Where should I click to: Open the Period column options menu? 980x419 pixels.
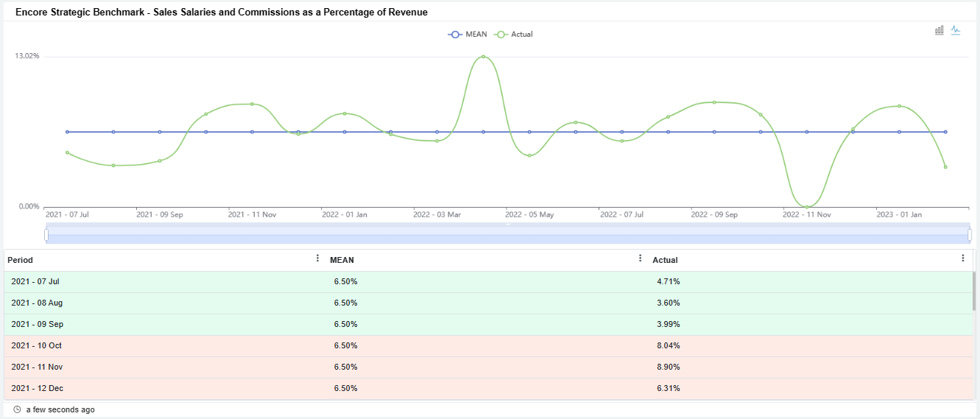pos(317,258)
